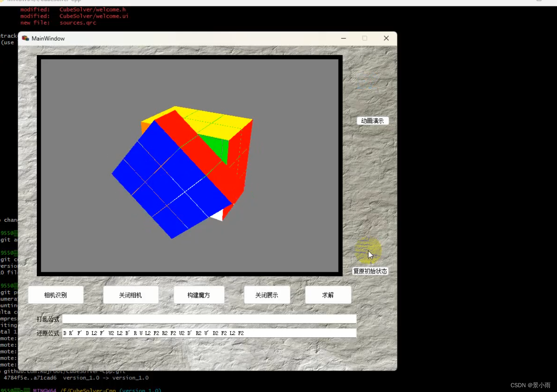Click the 打乱公式 label
This screenshot has width=557, height=392.
pos(48,319)
